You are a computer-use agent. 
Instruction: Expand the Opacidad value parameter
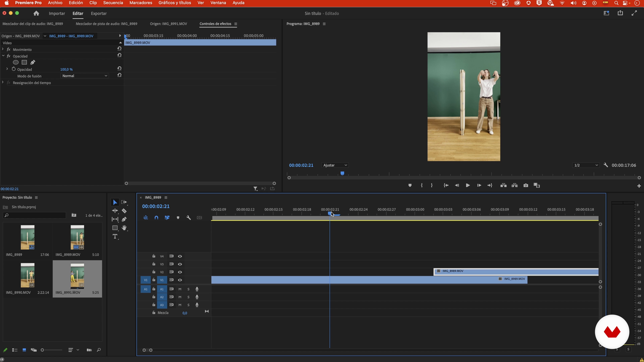pos(7,69)
